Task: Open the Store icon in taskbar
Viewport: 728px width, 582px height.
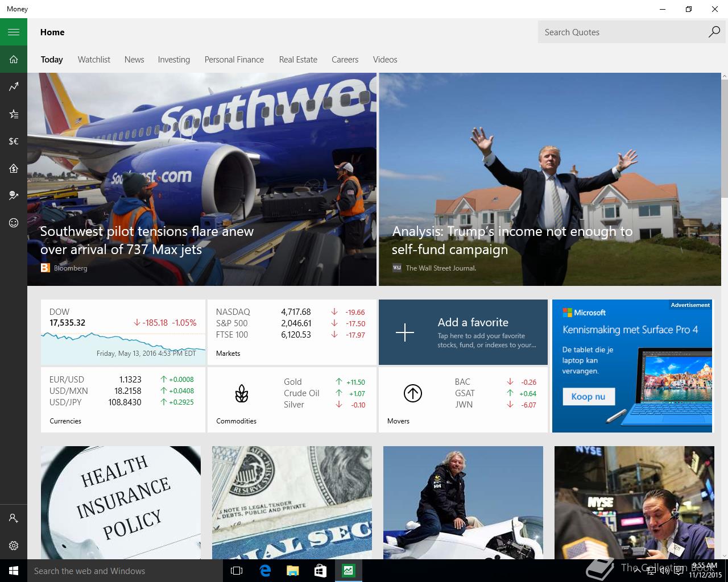Action: [320, 571]
